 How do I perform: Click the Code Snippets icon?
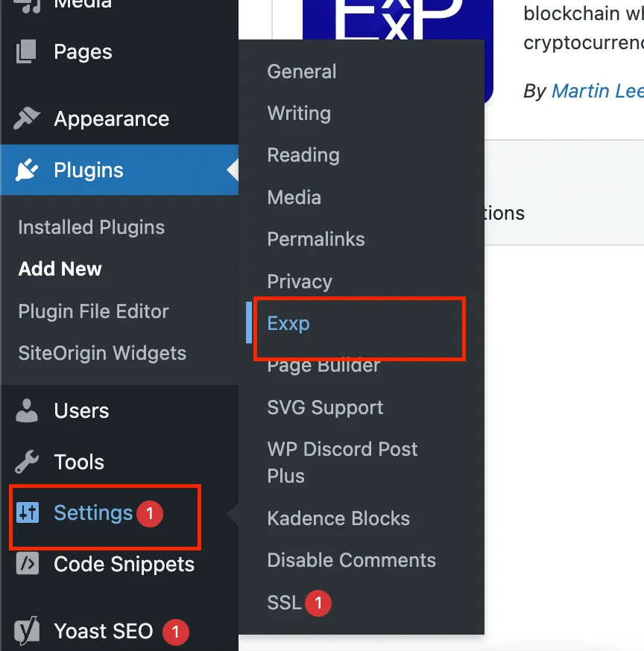tap(28, 563)
